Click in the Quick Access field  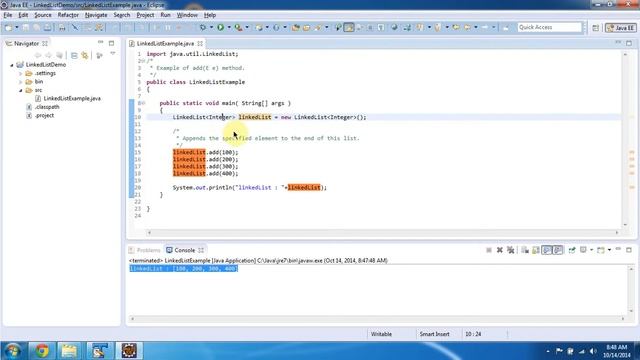pyautogui.click(x=549, y=27)
